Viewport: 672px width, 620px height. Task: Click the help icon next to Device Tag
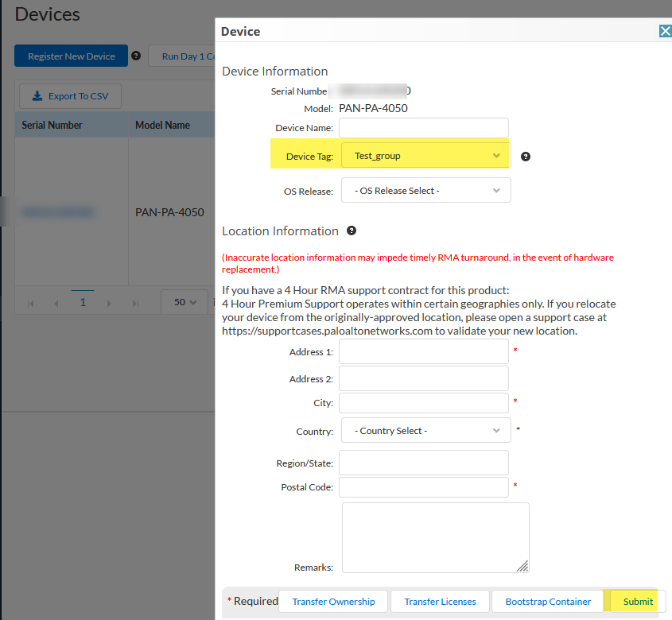click(x=526, y=157)
